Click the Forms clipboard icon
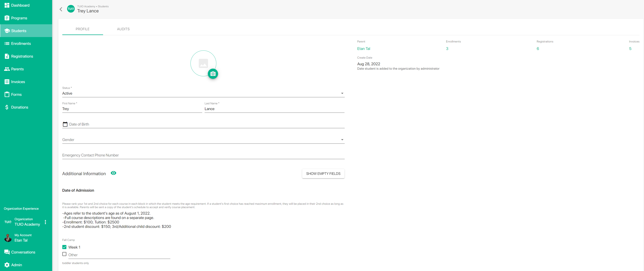644x271 pixels. coord(7,94)
